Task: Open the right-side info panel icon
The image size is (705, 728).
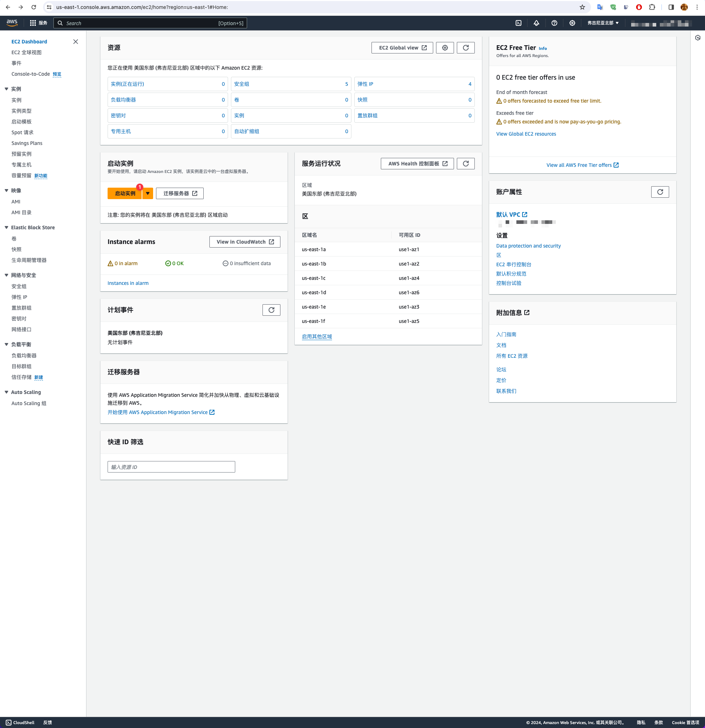Action: coord(697,38)
